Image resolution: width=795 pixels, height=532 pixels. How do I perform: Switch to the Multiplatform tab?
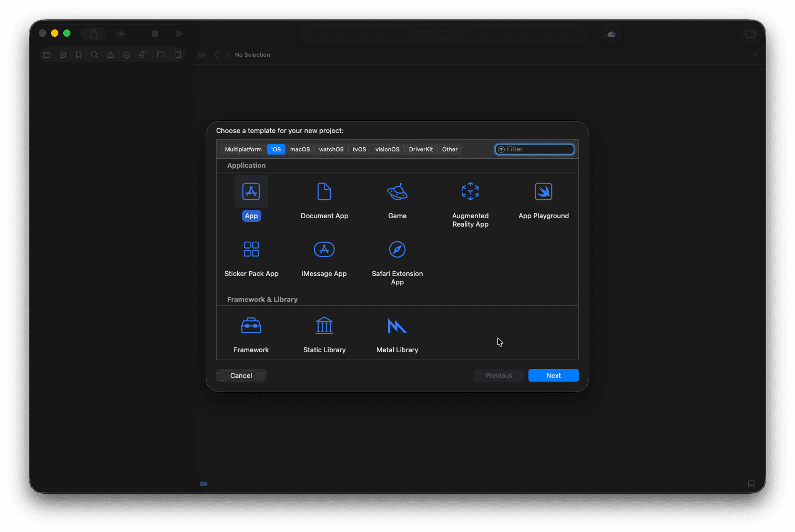243,149
